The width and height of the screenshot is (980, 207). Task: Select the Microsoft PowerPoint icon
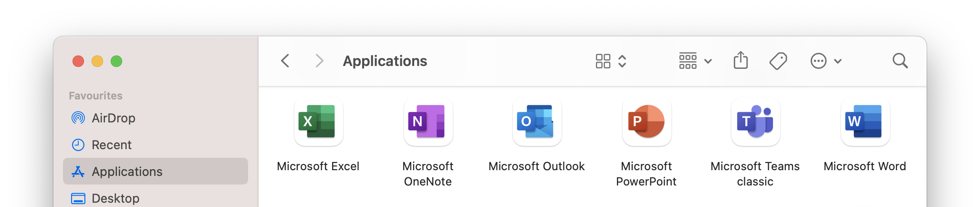pyautogui.click(x=646, y=122)
